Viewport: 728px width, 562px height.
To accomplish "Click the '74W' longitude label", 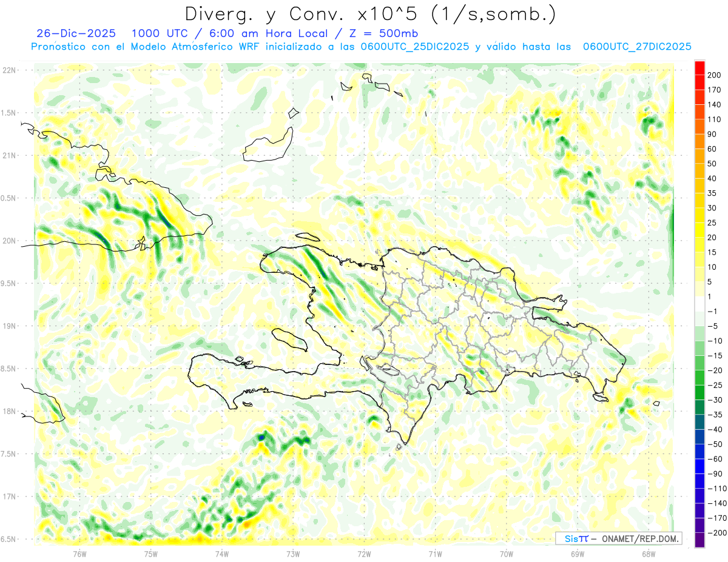I will pyautogui.click(x=222, y=554).
